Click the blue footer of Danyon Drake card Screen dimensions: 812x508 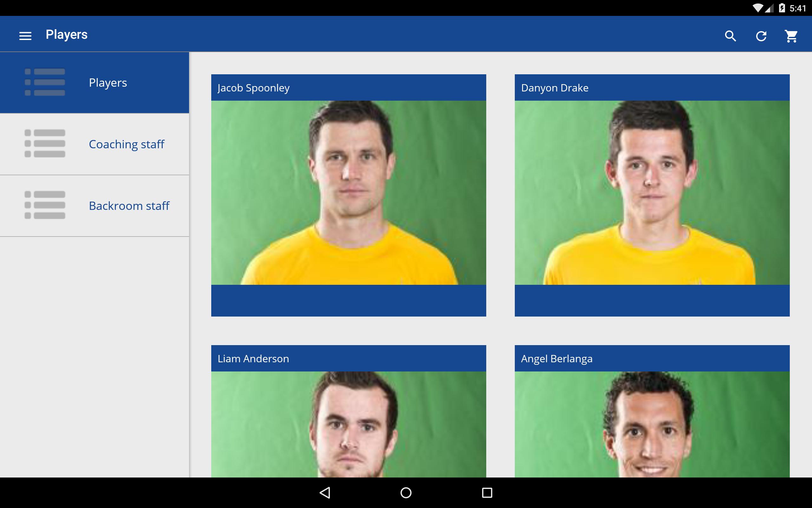click(652, 300)
